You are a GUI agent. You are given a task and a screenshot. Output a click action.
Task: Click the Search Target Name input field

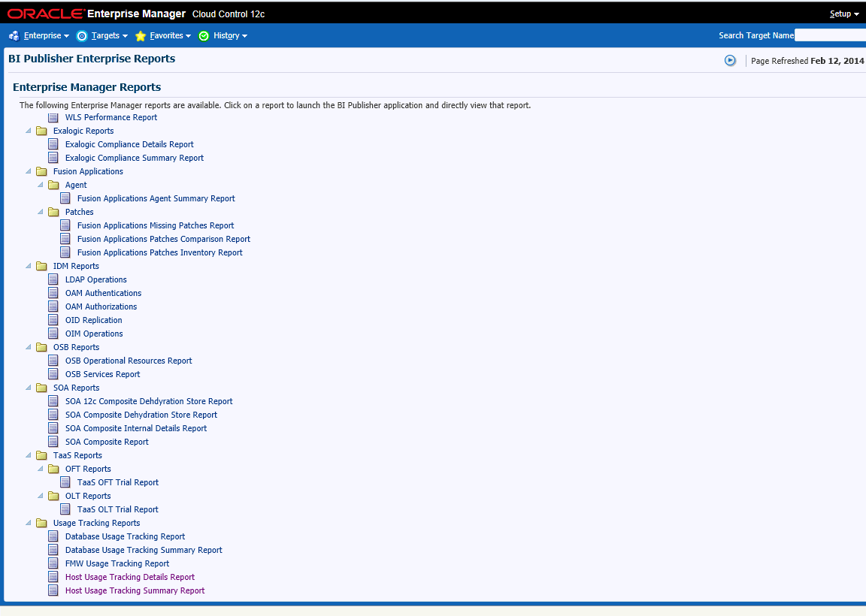pyautogui.click(x=830, y=35)
